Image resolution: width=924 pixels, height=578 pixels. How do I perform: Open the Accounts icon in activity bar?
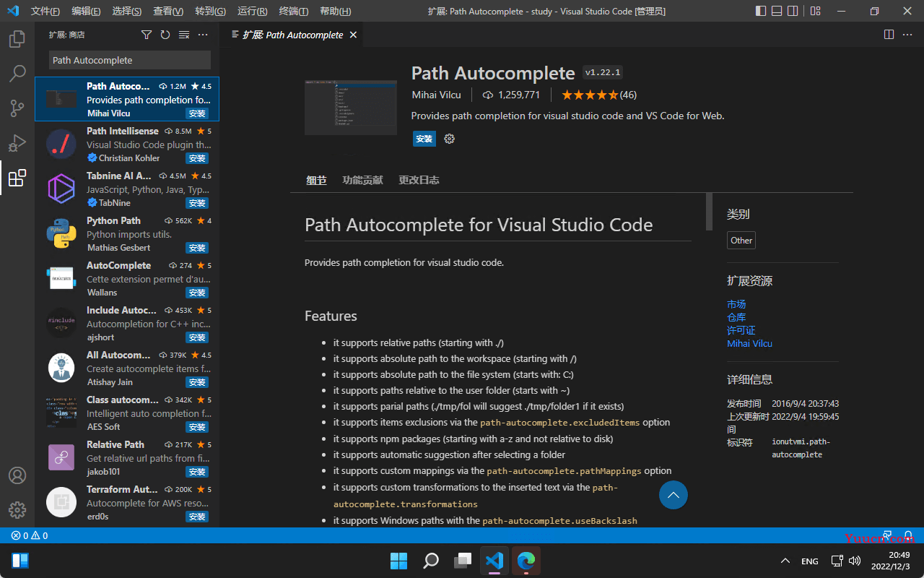[x=17, y=475]
